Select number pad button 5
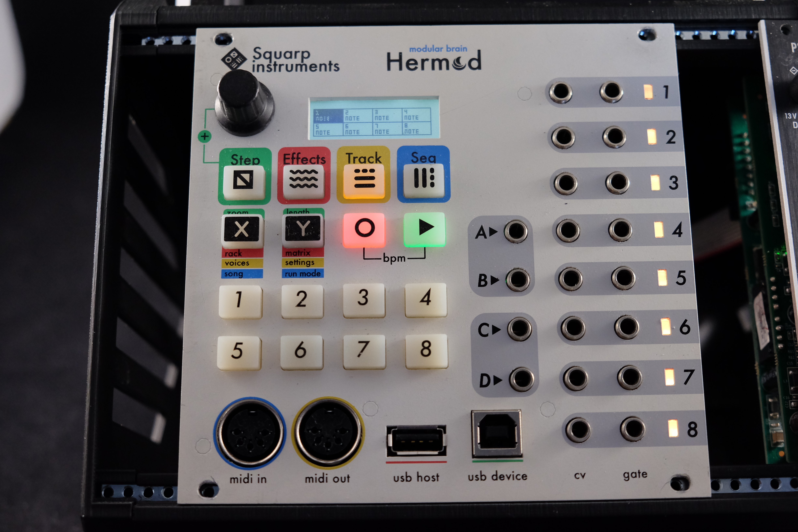This screenshot has height=532, width=798. click(239, 353)
